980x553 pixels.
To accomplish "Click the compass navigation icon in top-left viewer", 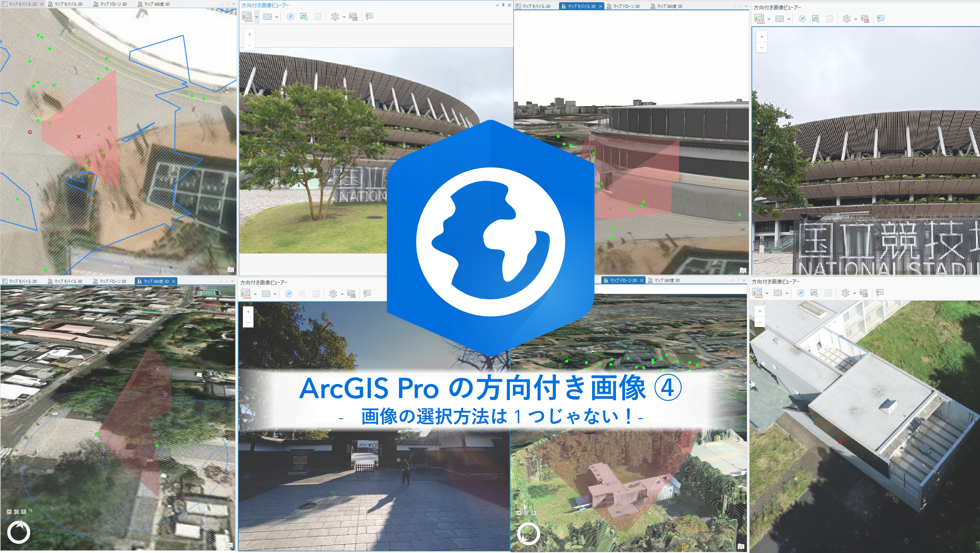I will click(x=290, y=17).
